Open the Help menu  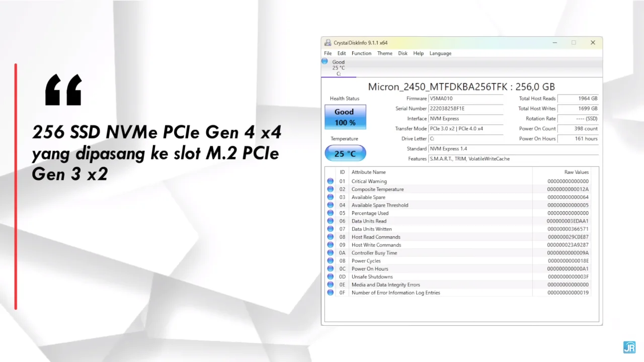click(x=418, y=53)
